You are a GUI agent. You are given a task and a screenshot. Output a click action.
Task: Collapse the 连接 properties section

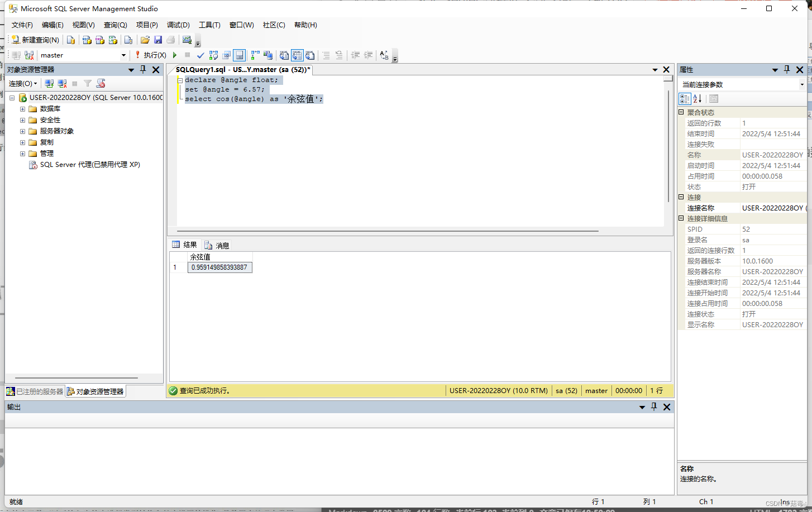(681, 197)
